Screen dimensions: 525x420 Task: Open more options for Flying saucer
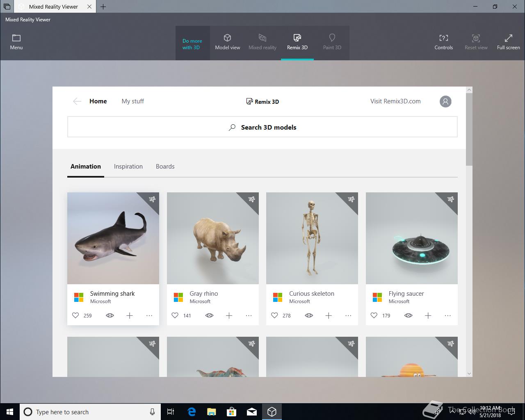[x=448, y=315]
